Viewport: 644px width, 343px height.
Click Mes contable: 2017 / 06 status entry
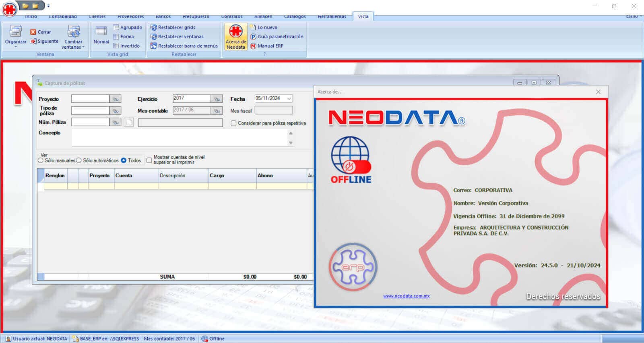(169, 339)
